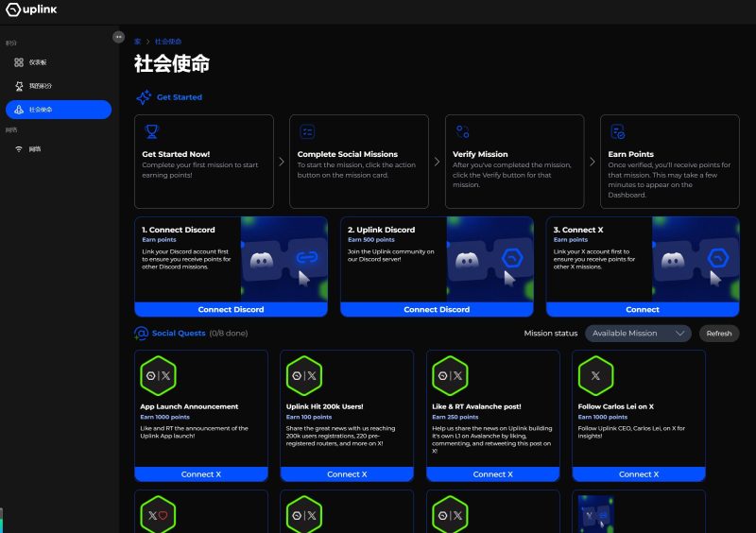Screen dimensions: 756x533
Task: Click the 3. Connect X card image
Action: (696, 260)
